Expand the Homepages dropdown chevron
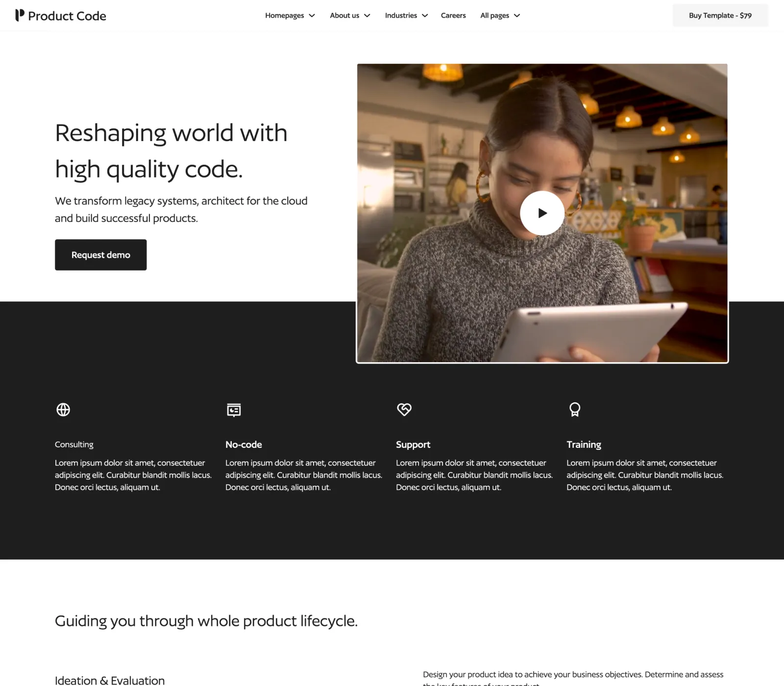 pyautogui.click(x=312, y=16)
